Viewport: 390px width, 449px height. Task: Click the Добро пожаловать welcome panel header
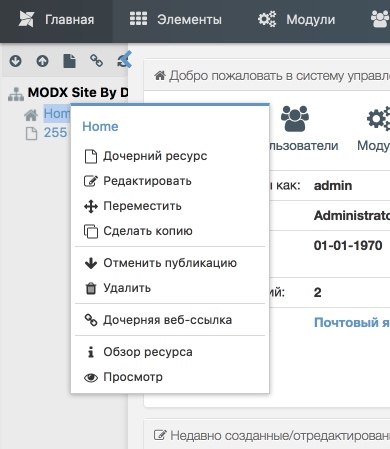coord(267,75)
